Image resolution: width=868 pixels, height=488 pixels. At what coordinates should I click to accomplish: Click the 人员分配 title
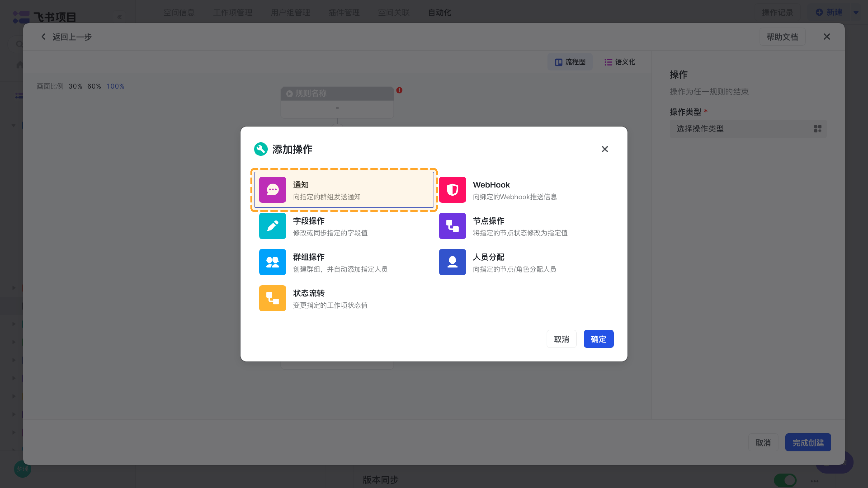(x=488, y=257)
